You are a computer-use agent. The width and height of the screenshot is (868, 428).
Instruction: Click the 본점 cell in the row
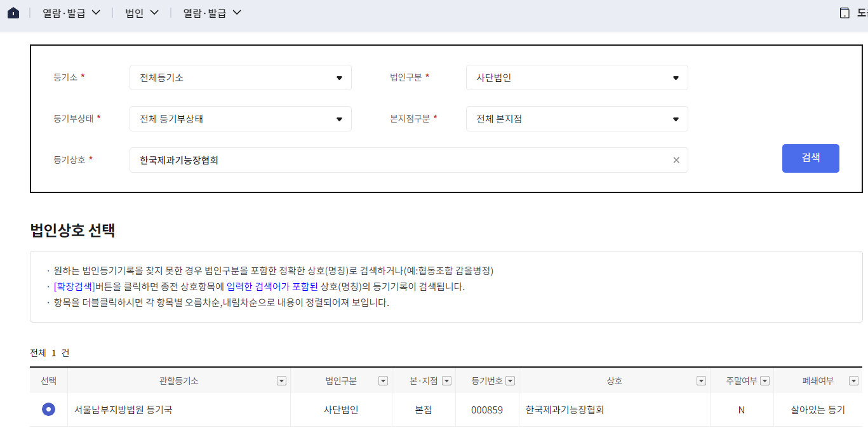[x=424, y=410]
